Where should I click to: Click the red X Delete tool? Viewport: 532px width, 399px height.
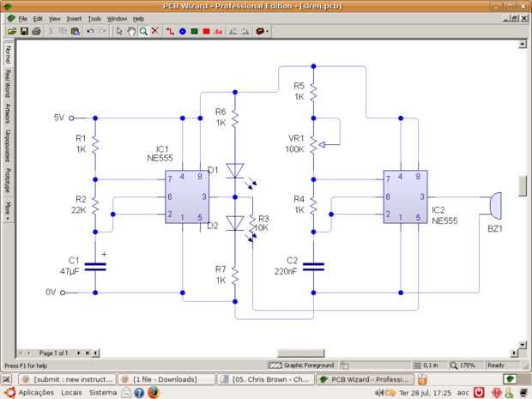click(155, 31)
